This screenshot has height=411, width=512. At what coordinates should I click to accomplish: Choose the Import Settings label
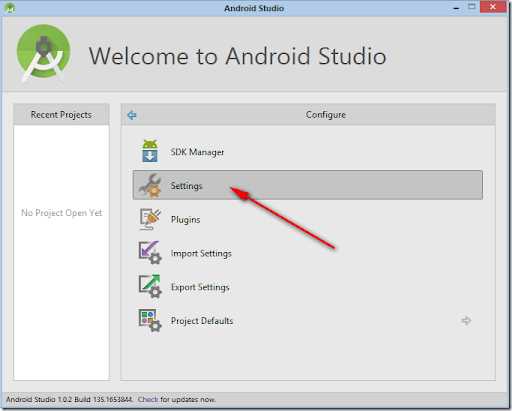tap(201, 253)
